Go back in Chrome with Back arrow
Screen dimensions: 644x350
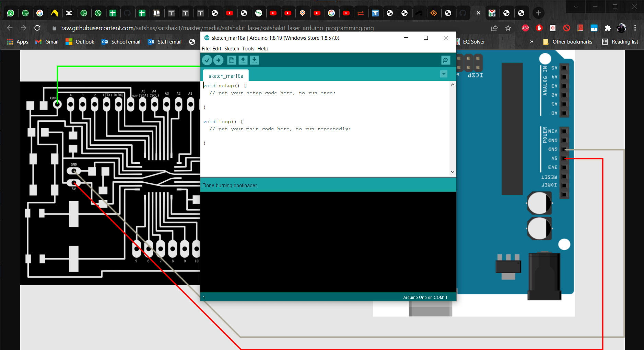[x=10, y=28]
